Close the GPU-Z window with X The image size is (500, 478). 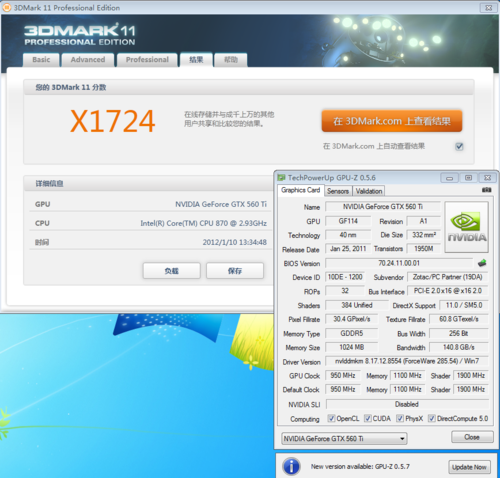[x=487, y=178]
